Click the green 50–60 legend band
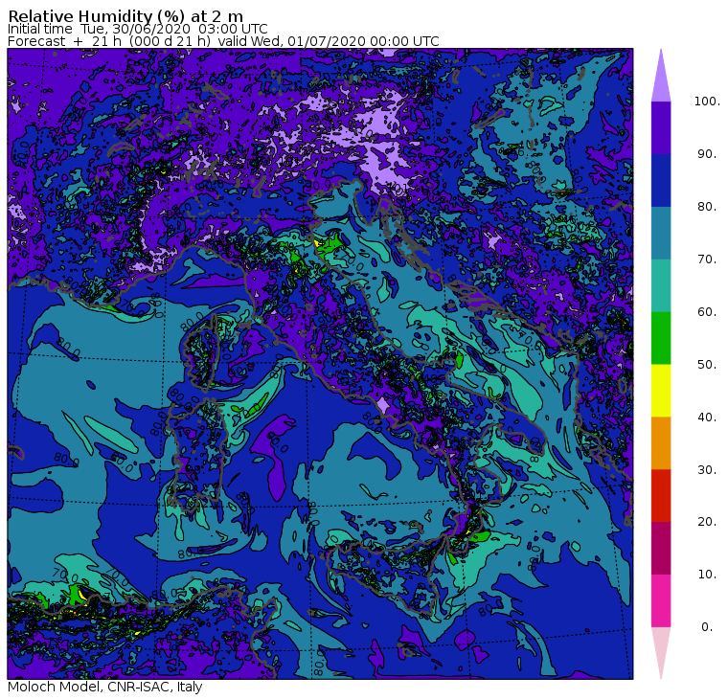728x700 pixels. (661, 338)
